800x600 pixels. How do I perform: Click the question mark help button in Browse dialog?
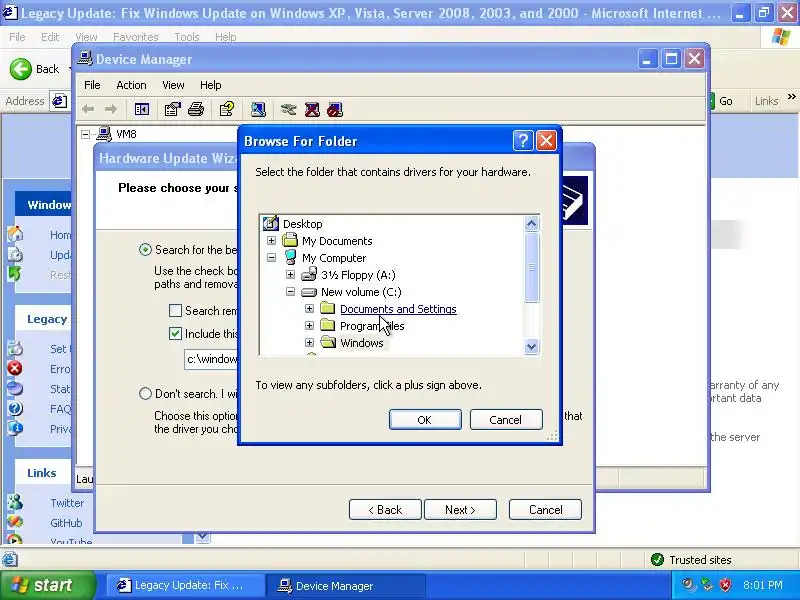coord(523,140)
